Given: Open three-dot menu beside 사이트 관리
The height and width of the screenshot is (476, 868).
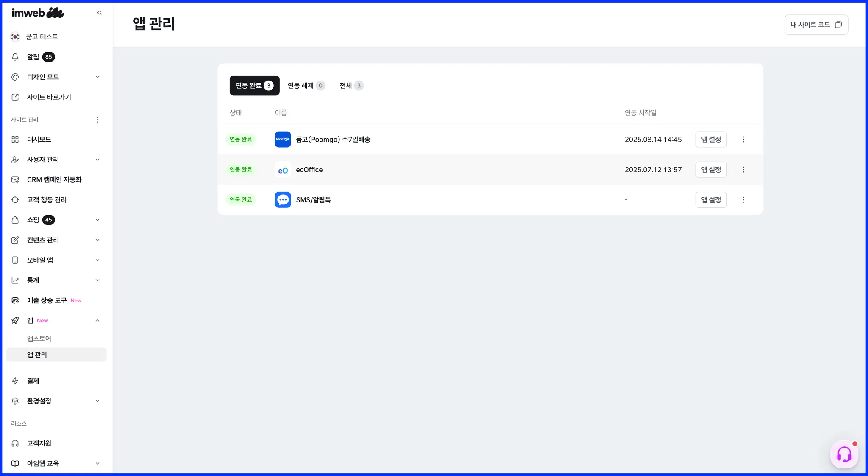Looking at the screenshot, I should click(97, 120).
